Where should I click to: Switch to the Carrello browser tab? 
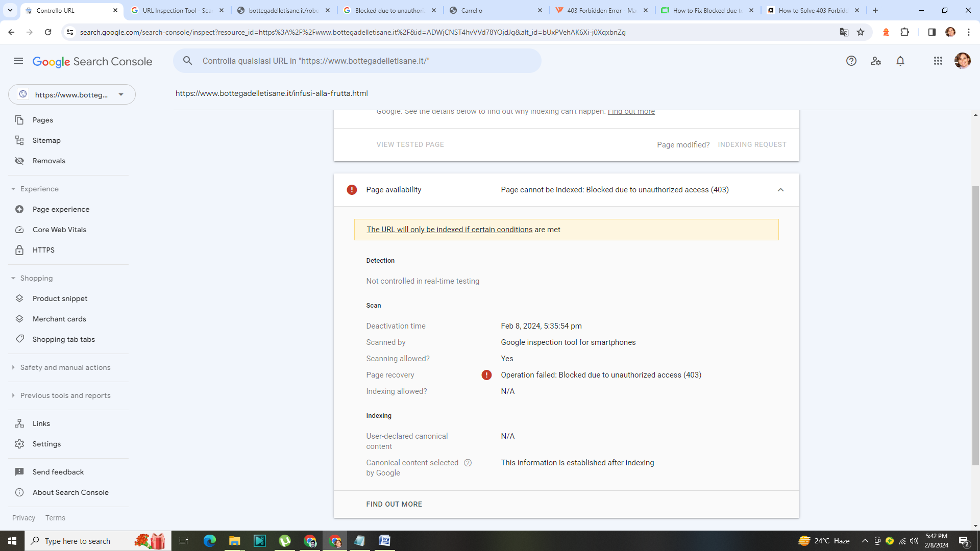(471, 10)
